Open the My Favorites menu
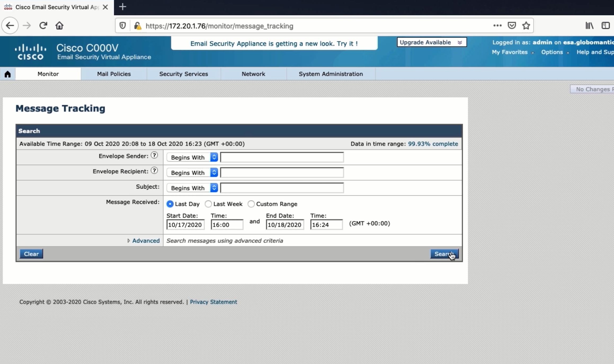The image size is (614, 364). click(x=513, y=52)
